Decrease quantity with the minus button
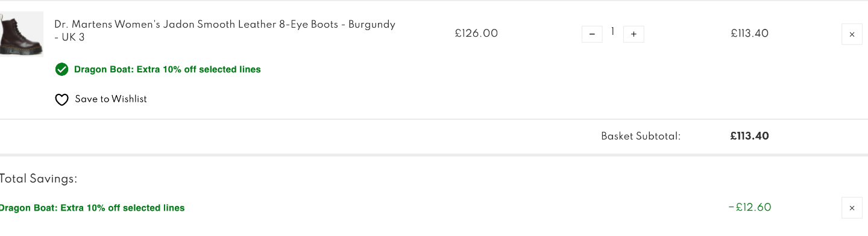 pos(592,34)
